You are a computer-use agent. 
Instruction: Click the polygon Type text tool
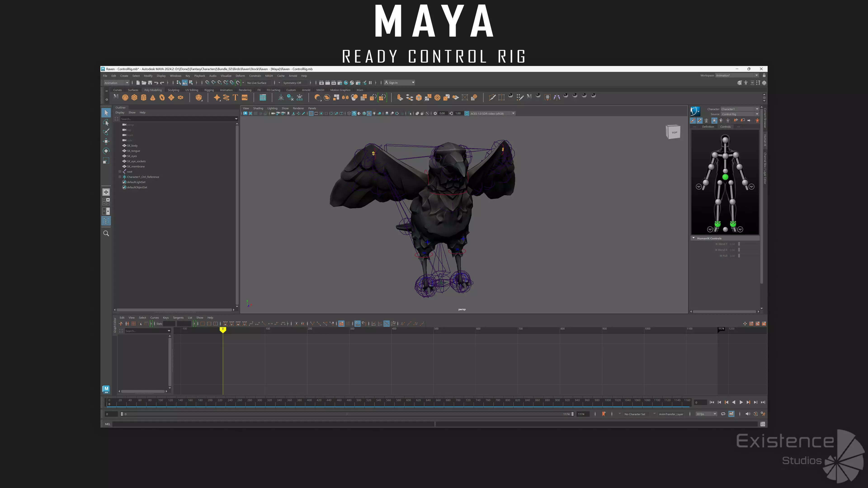pyautogui.click(x=235, y=97)
